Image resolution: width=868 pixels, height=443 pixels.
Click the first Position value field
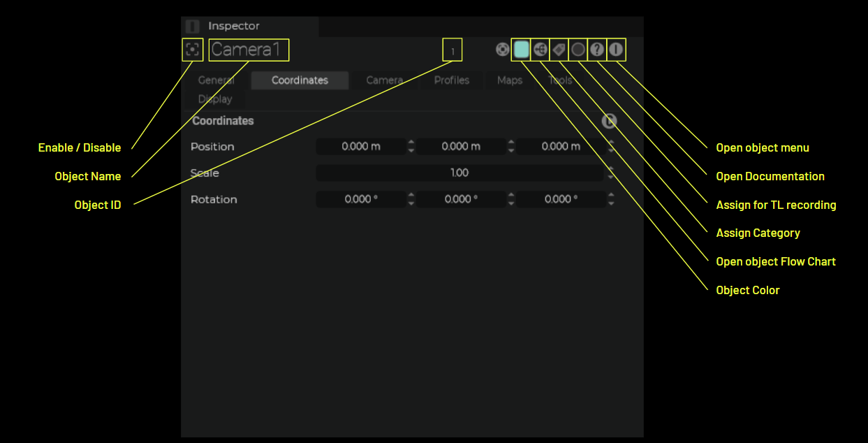tap(360, 147)
